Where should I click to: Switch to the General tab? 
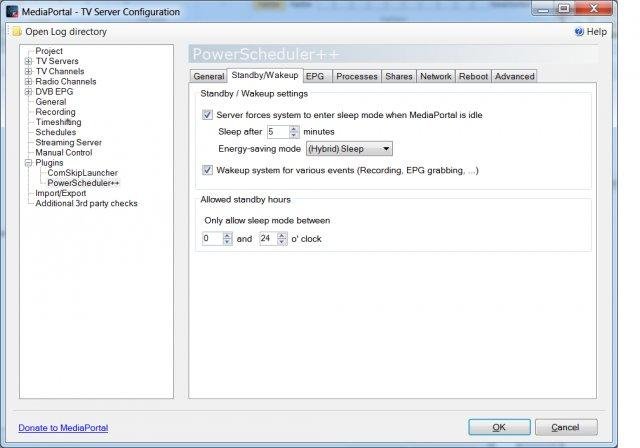[209, 76]
